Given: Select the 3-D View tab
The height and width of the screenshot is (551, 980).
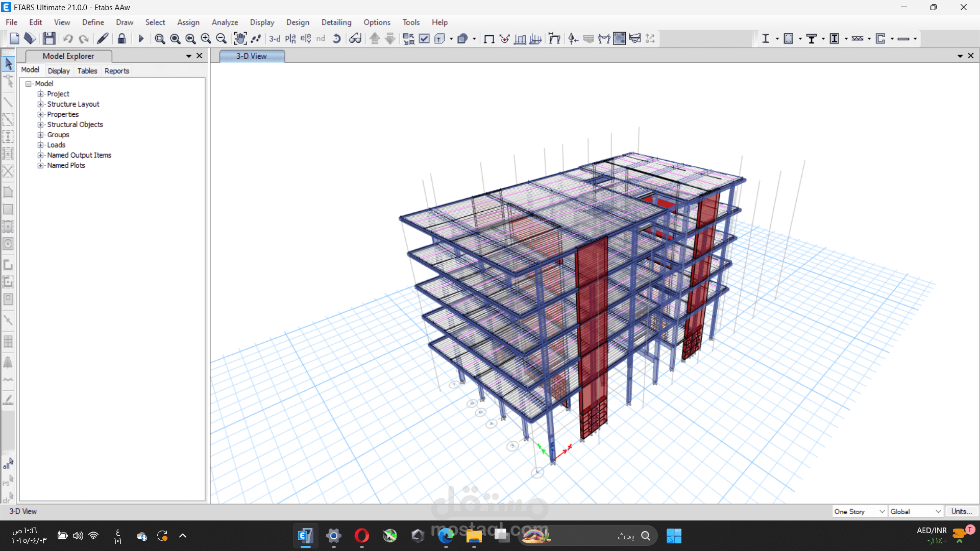Looking at the screenshot, I should (x=252, y=56).
